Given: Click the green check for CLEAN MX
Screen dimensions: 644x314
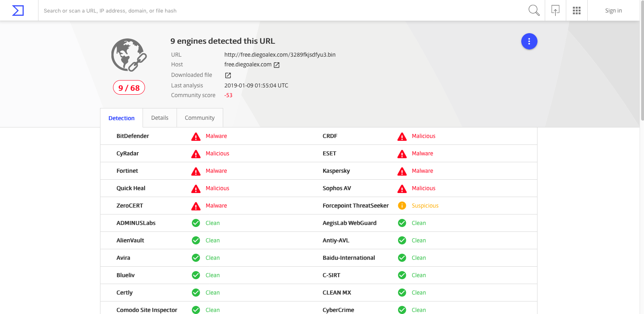Looking at the screenshot, I should point(402,293).
